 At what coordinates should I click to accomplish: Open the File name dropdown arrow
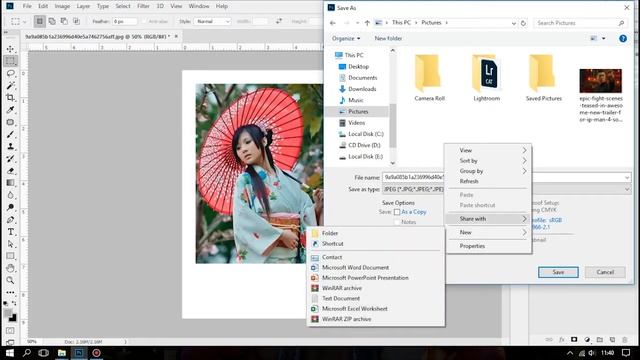click(627, 178)
